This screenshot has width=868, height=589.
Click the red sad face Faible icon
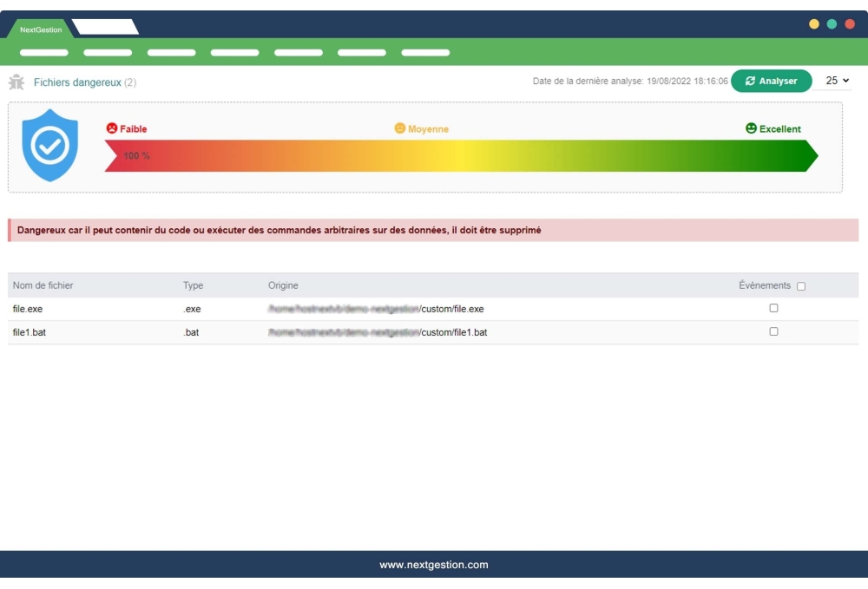click(x=111, y=128)
